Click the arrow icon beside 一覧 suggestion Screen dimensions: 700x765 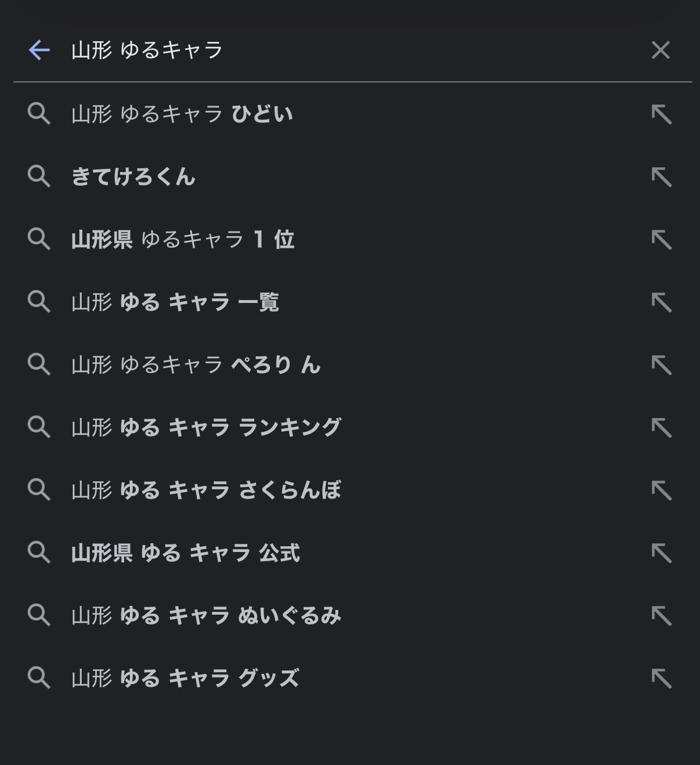click(x=661, y=302)
